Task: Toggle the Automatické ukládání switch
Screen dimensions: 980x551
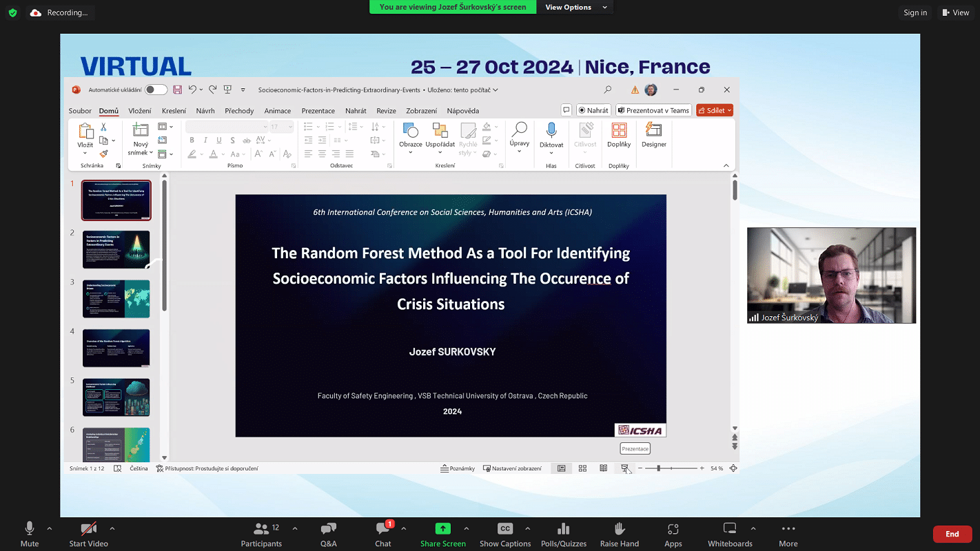Action: [x=156, y=90]
